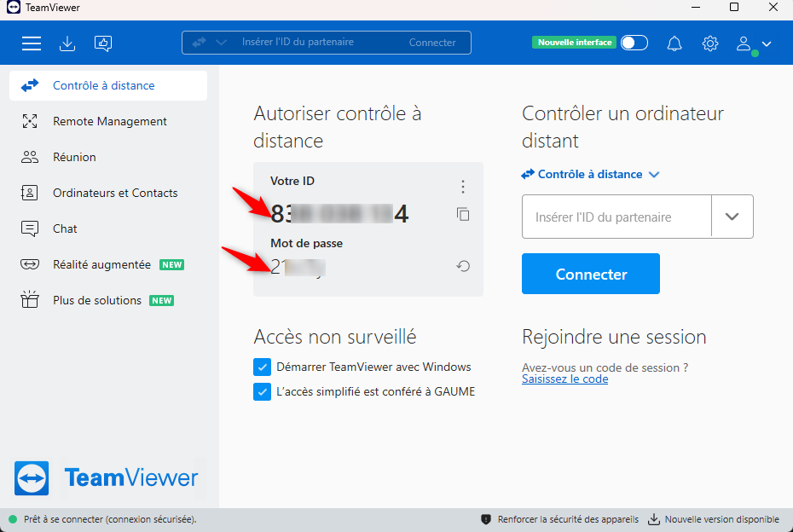Image resolution: width=793 pixels, height=532 pixels.
Task: Uncheck L'accès simplifié est conféré à GAUME
Action: point(263,392)
